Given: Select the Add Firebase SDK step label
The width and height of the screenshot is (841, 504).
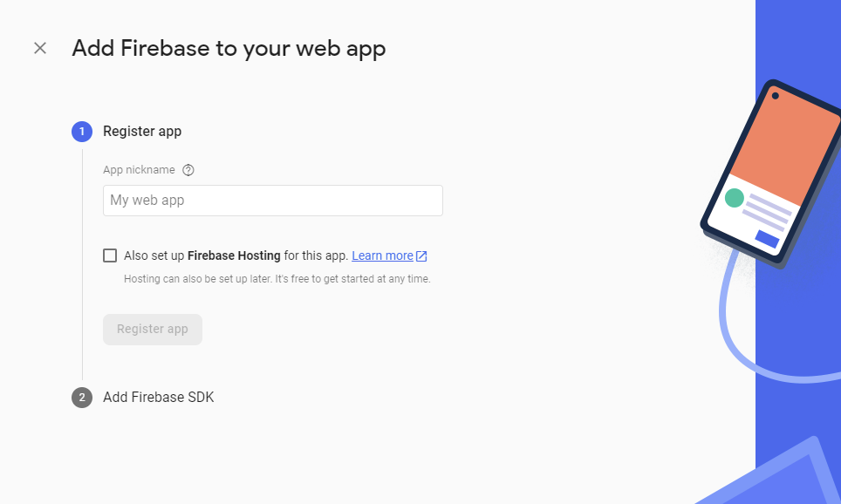Looking at the screenshot, I should pos(158,397).
